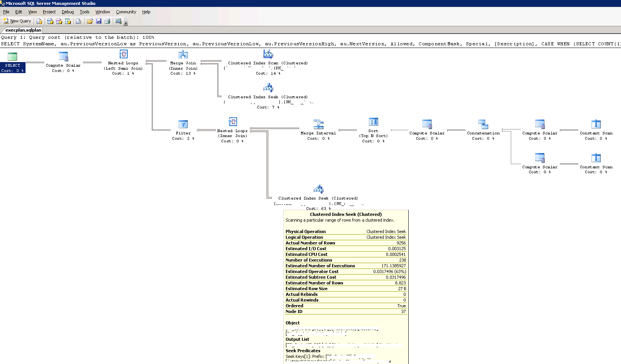The width and height of the screenshot is (621, 364).
Task: Select the Merge Join operator icon
Action: tap(183, 54)
